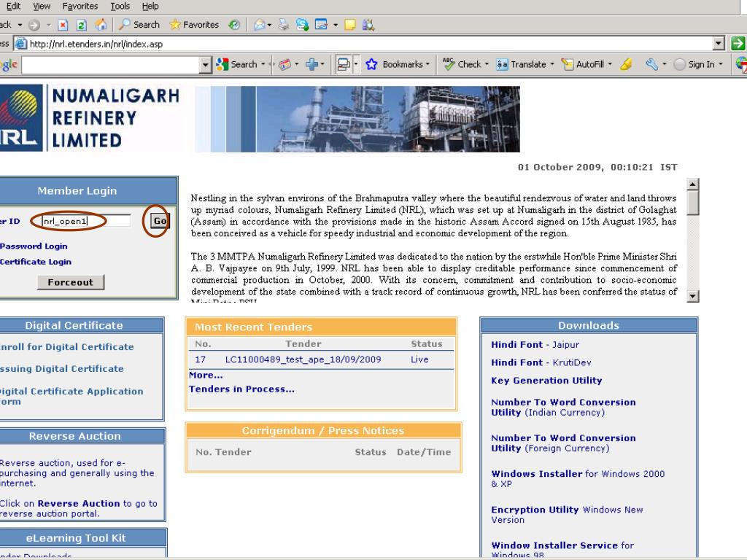Click the Google toolbar Search button
This screenshot has width=747, height=560.
[236, 64]
